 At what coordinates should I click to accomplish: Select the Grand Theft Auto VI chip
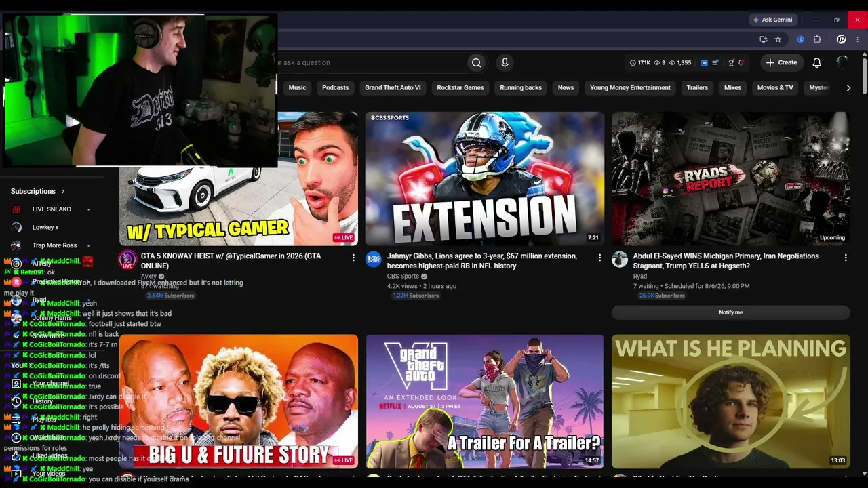tap(393, 88)
